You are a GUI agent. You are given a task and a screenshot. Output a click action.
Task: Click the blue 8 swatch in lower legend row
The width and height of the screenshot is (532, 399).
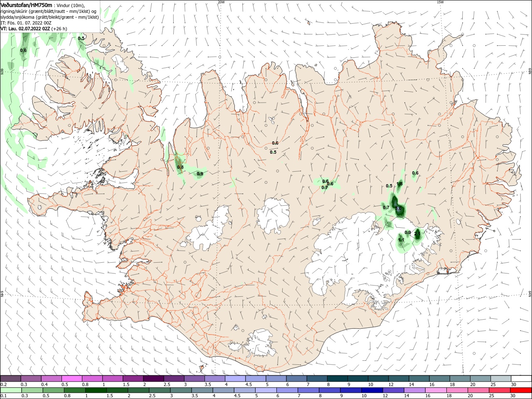click(330, 390)
